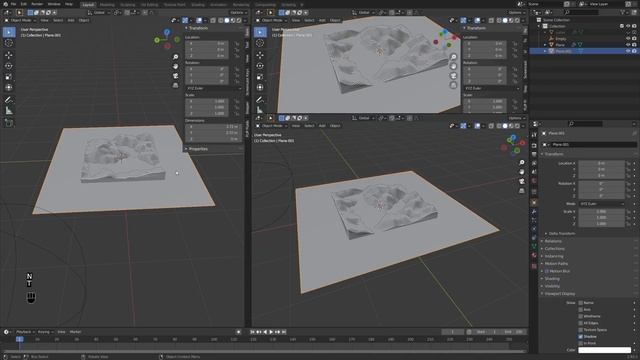640x360 pixels.
Task: Click zoom view icon in bottom-right viewport
Action: coord(522,162)
